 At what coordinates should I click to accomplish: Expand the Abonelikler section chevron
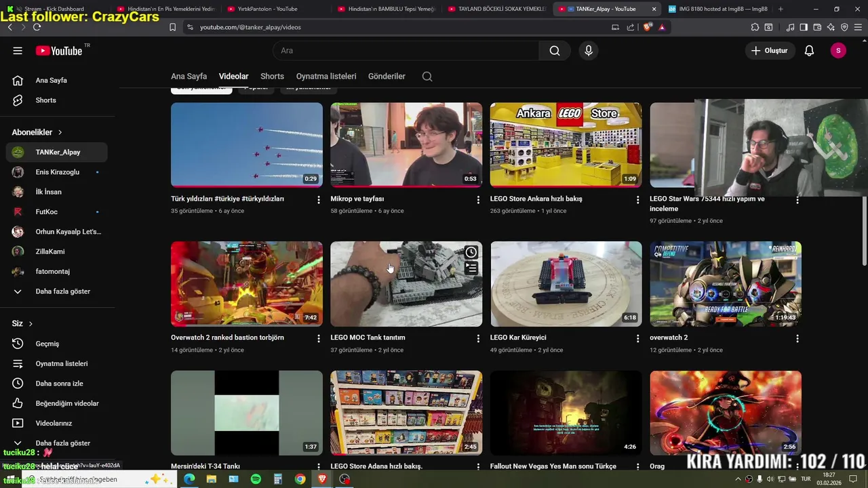click(x=60, y=132)
